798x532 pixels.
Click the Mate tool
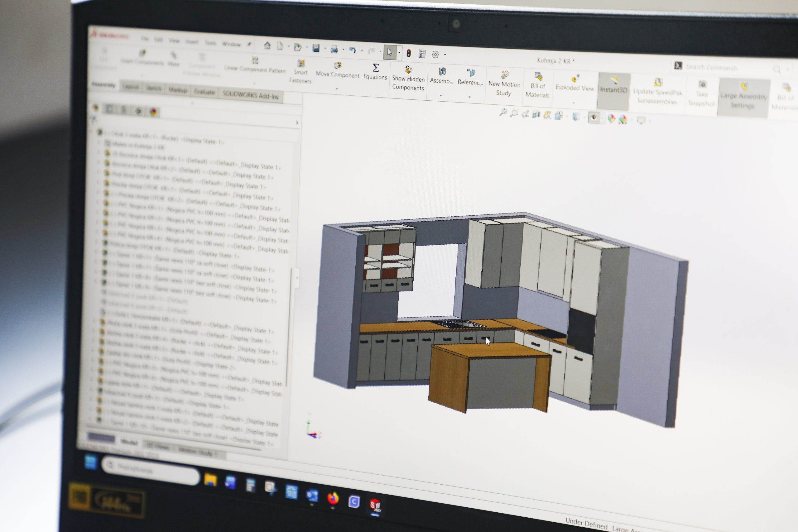point(173,59)
